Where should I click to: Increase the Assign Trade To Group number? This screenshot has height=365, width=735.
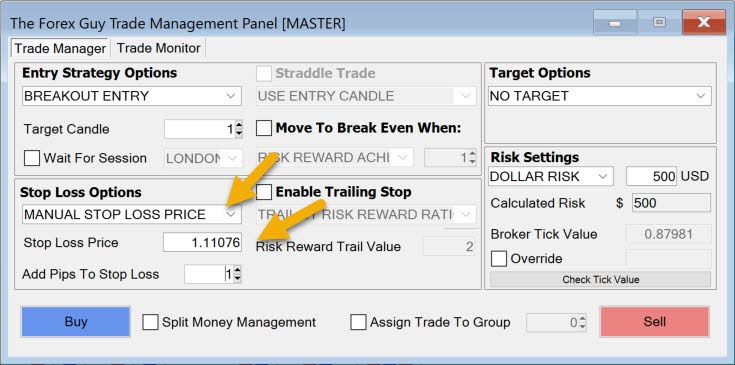click(582, 319)
